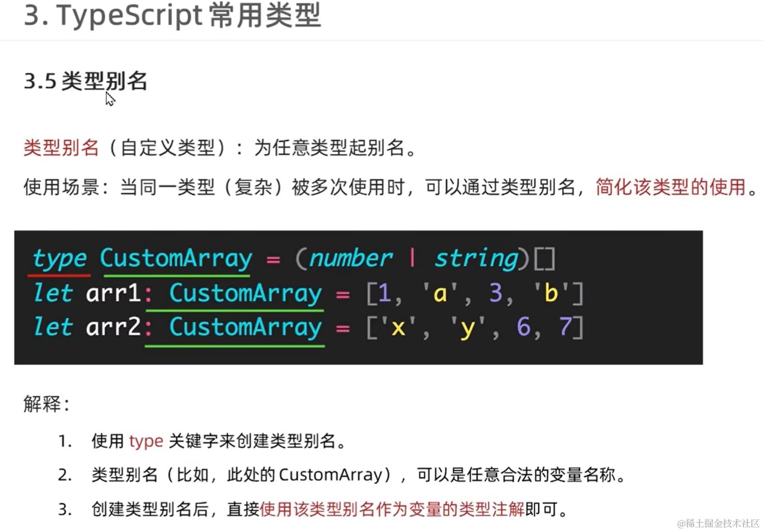Click the heading "3. TypeScript 常用类型"
763x532 pixels.
coord(173,15)
